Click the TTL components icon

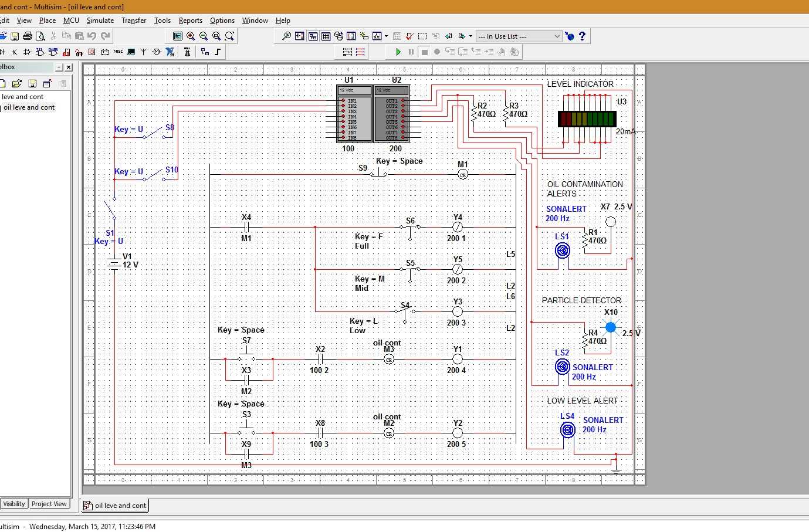point(40,52)
